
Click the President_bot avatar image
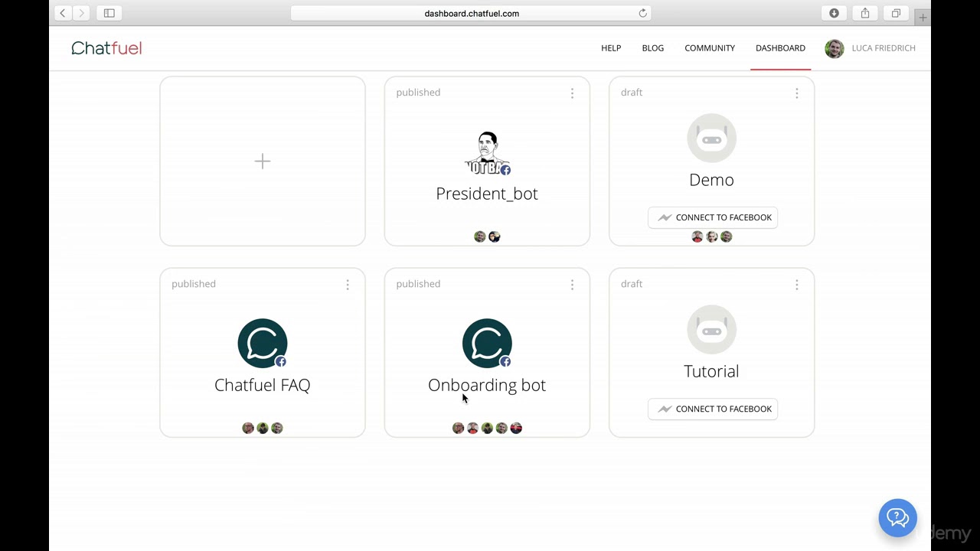click(487, 153)
